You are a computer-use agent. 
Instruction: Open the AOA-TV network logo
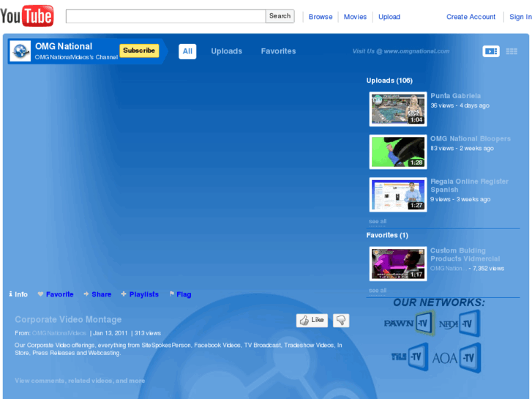457,358
